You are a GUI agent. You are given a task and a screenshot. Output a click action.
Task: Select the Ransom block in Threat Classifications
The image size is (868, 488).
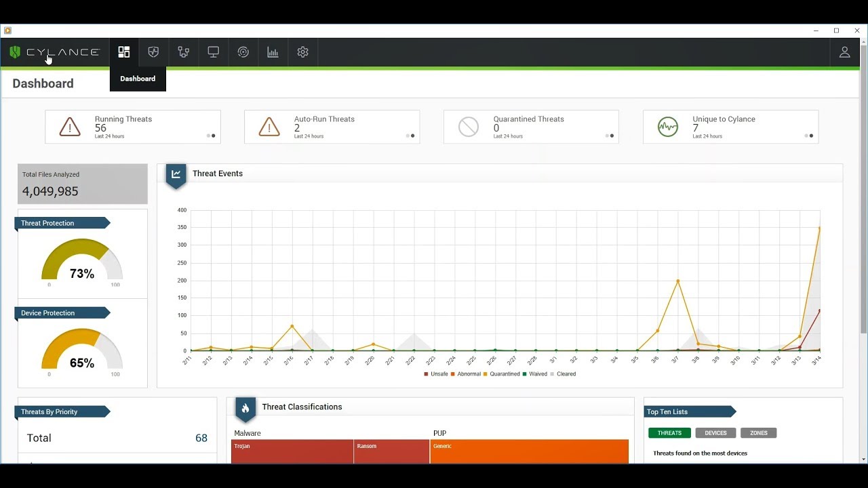click(x=391, y=451)
